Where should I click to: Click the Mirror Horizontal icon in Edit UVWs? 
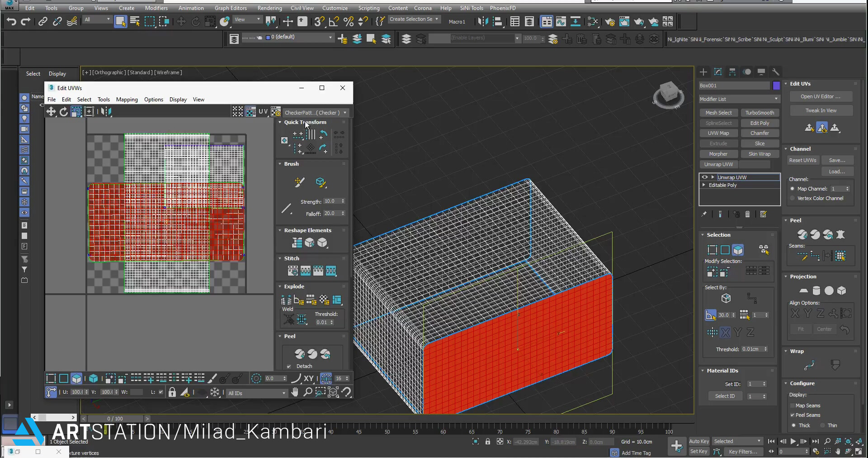click(x=106, y=112)
